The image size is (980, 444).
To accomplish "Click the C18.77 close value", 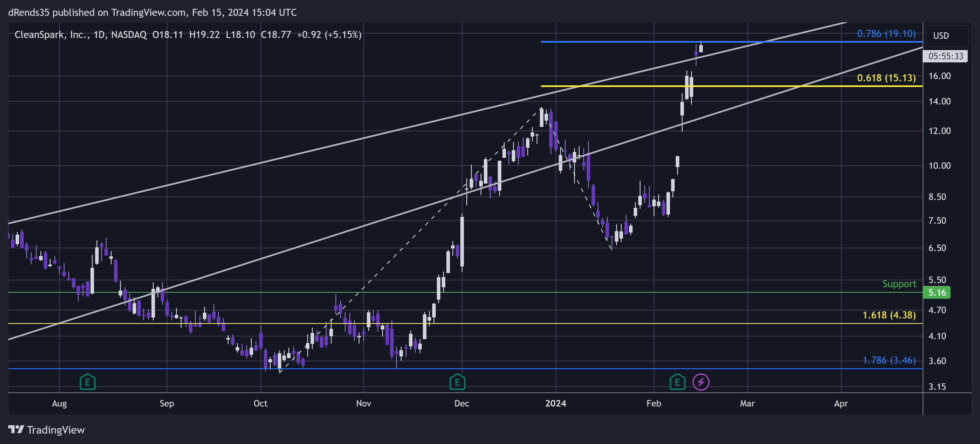I will tap(276, 35).
